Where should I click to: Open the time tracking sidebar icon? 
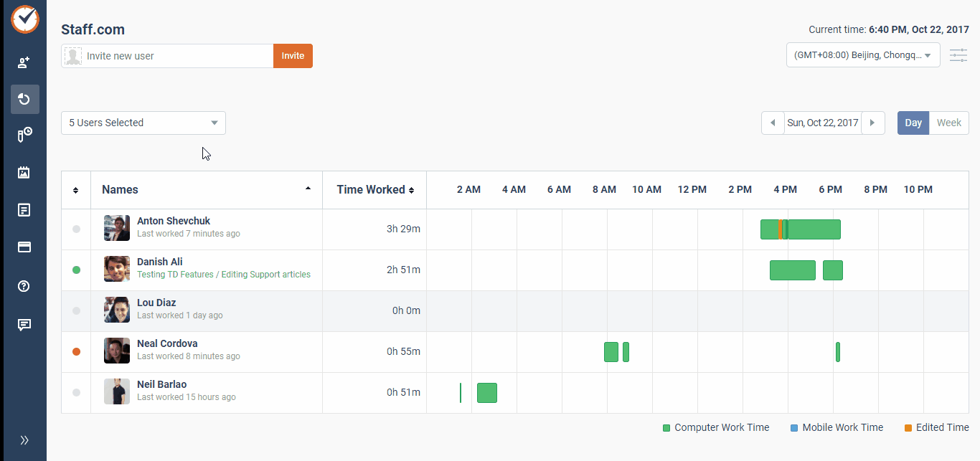(24, 135)
